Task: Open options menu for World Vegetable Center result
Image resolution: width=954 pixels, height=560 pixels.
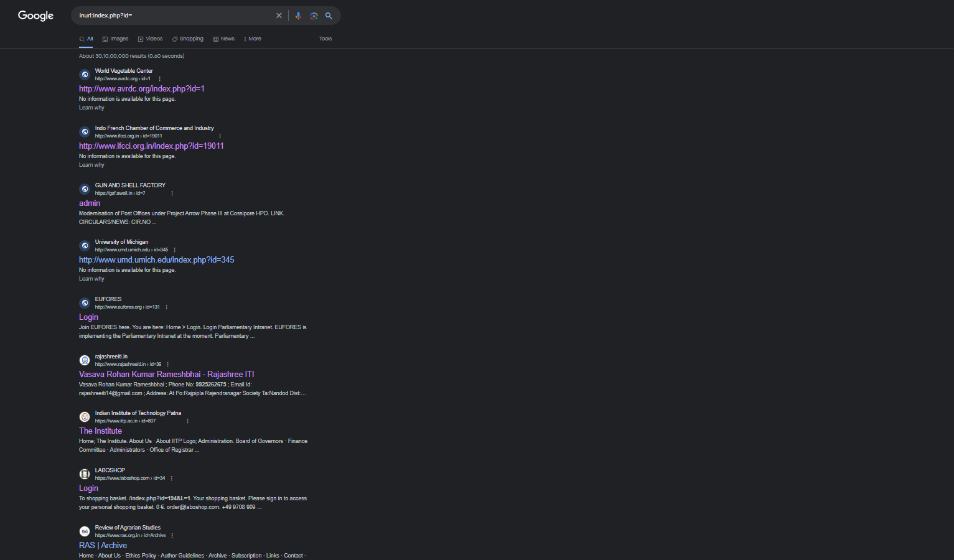Action: 160,79
